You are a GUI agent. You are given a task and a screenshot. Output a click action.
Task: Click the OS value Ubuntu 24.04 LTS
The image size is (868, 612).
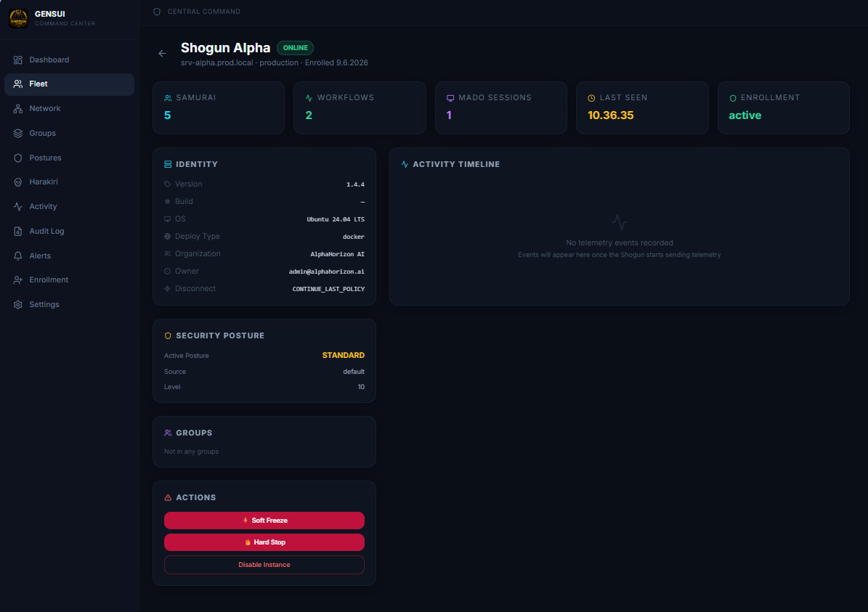click(x=336, y=219)
